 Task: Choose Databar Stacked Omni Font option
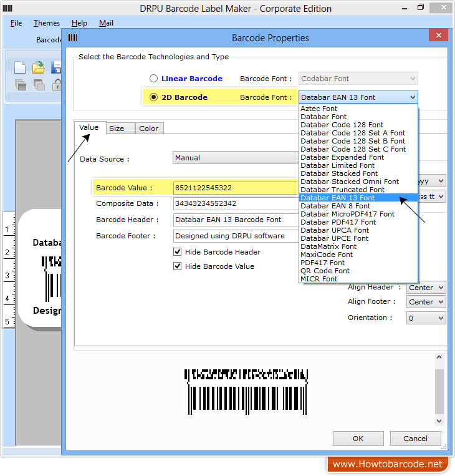358,182
